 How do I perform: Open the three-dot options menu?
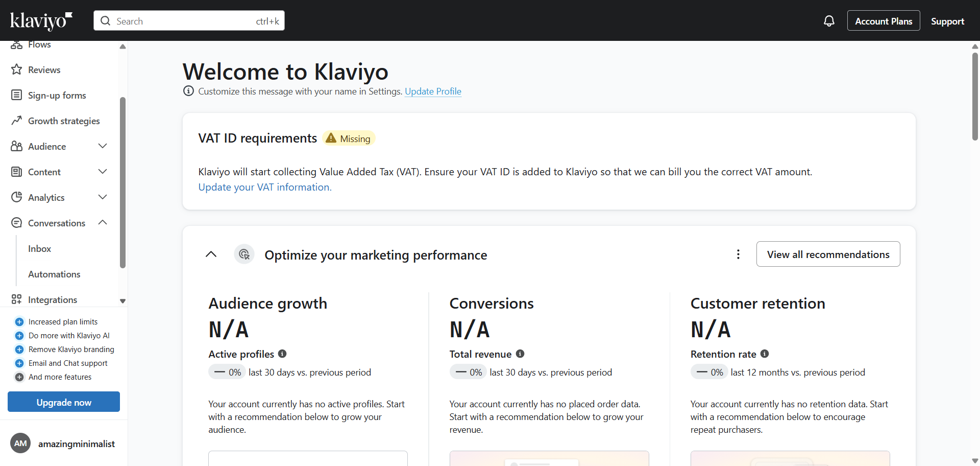[738, 254]
